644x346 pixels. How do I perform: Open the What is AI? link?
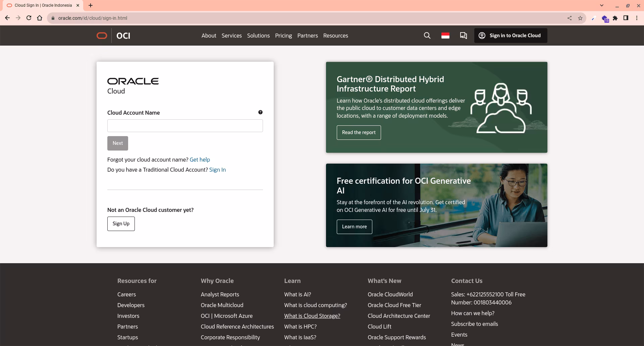click(298, 294)
